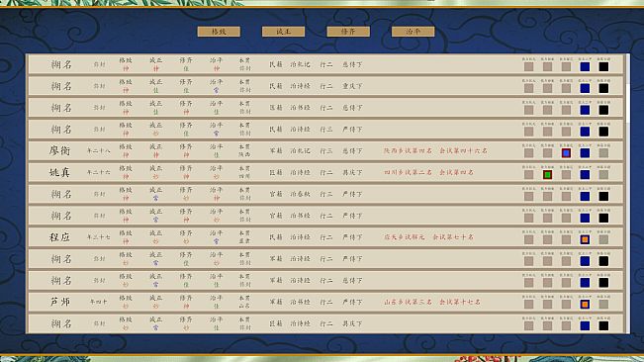Click the text 山东乡试第三名

[x=408, y=302]
